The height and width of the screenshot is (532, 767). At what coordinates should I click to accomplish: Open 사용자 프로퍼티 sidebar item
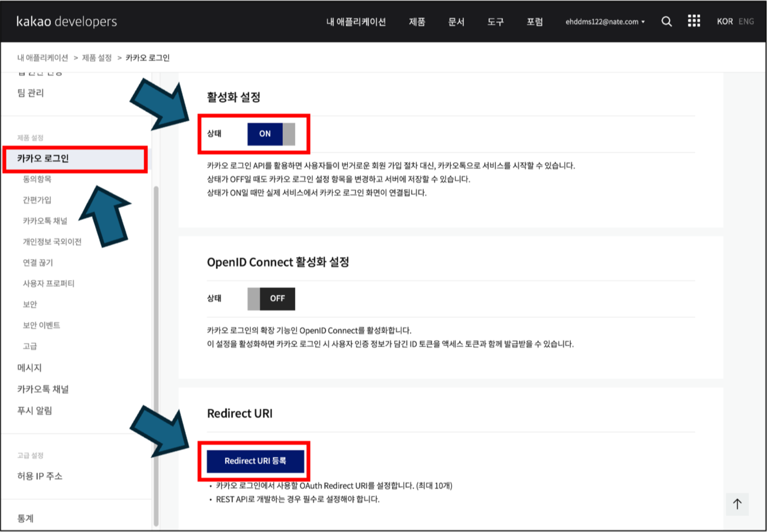[x=49, y=283]
